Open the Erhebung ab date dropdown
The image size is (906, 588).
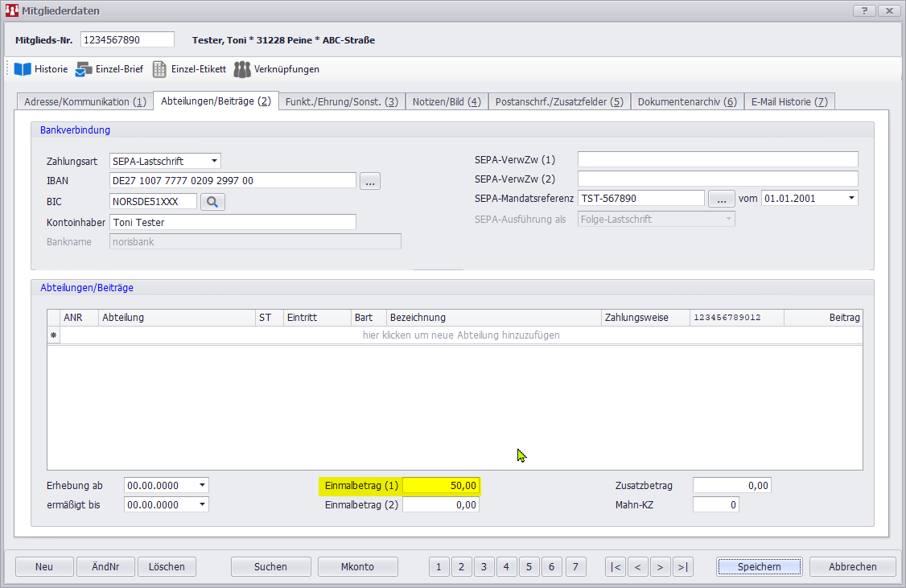point(202,485)
